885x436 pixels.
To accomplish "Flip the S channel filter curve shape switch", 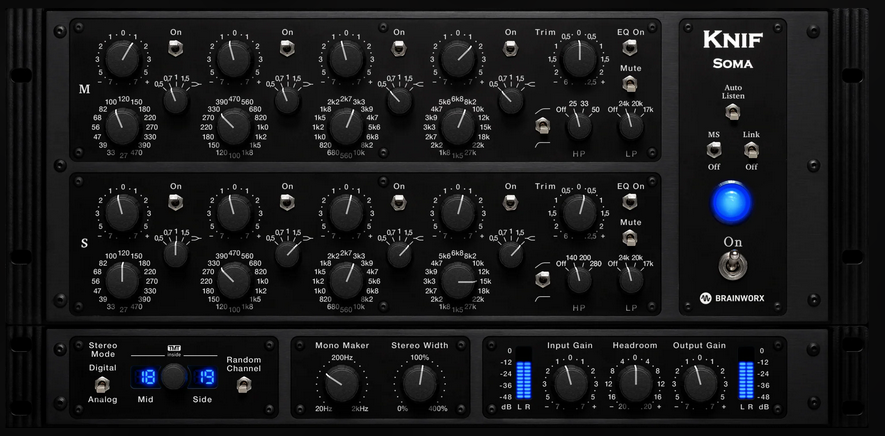I will [542, 279].
